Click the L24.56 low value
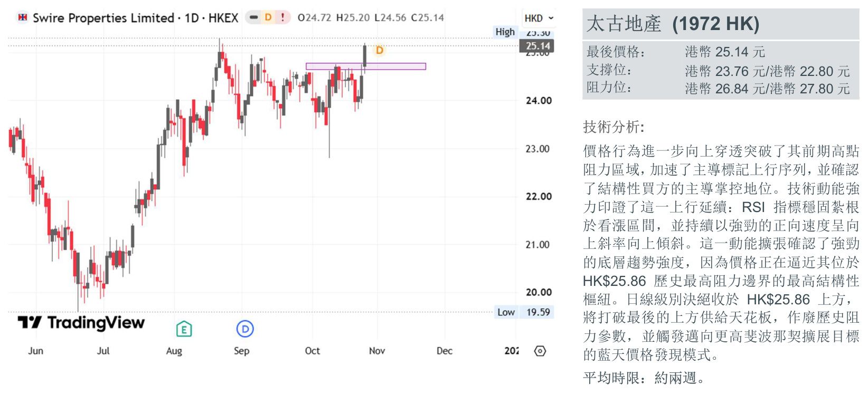The image size is (868, 394). (x=390, y=18)
